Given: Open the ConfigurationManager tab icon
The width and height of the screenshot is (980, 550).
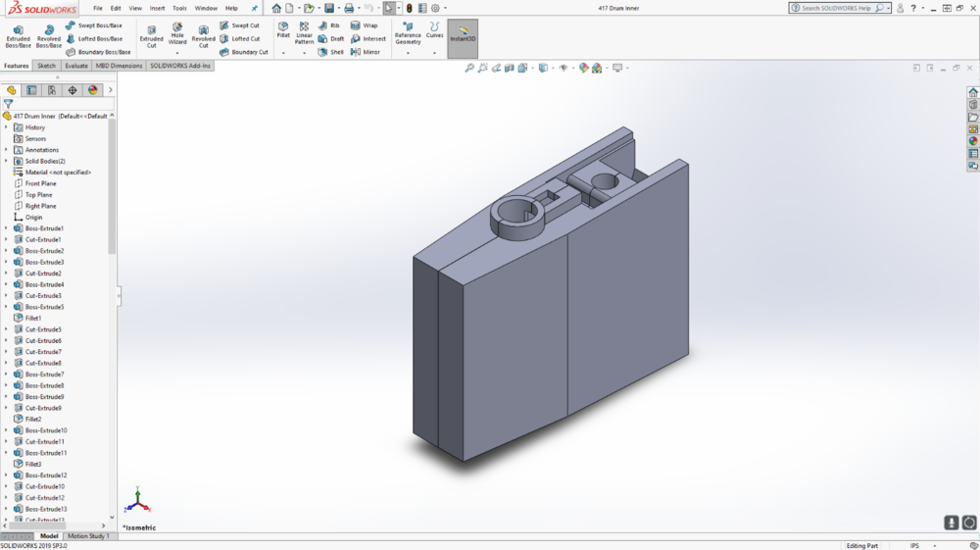Looking at the screenshot, I should click(x=52, y=90).
